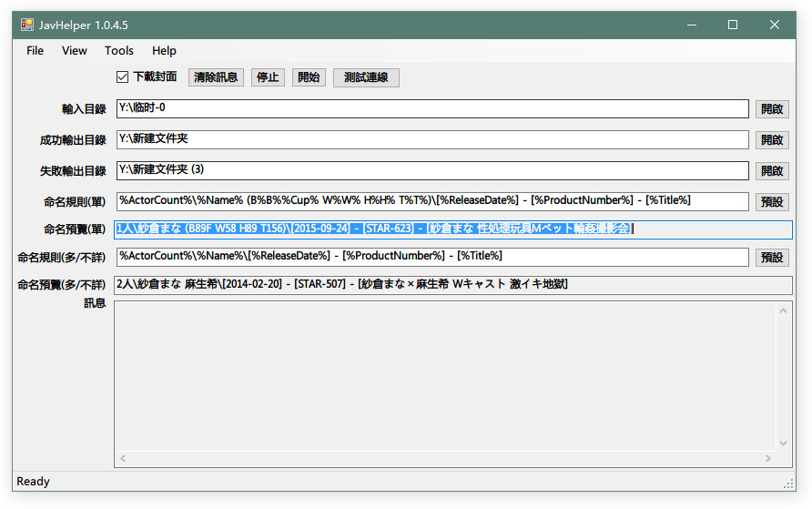Minimize the JavHelper window
The image size is (812, 509).
point(692,25)
